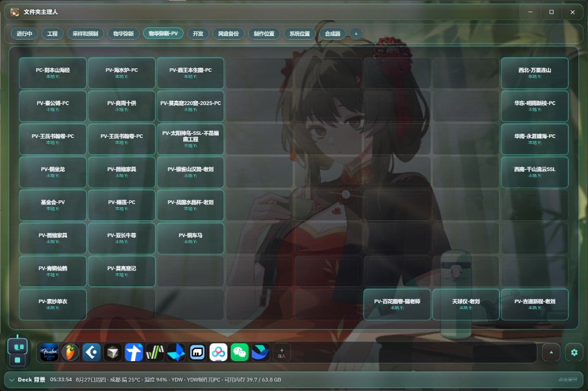This screenshot has height=391, width=588.
Task: Switch to the 工程 tab
Action: pos(52,34)
